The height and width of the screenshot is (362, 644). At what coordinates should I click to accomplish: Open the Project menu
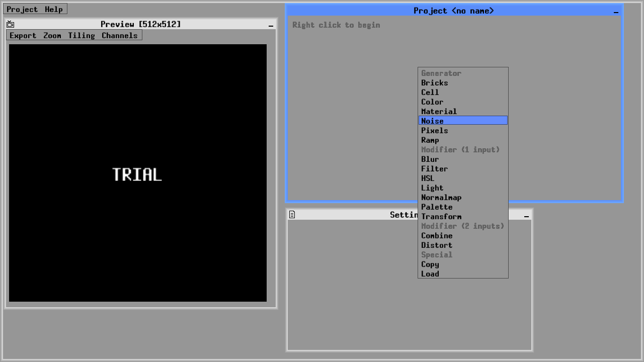click(x=22, y=9)
